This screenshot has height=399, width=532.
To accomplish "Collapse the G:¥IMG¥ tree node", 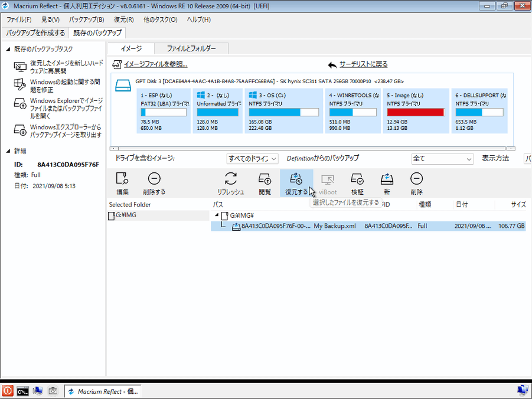I will click(x=217, y=215).
